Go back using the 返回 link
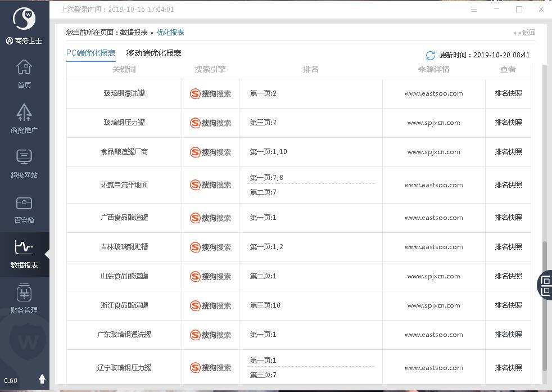This screenshot has width=552, height=392. point(524,33)
